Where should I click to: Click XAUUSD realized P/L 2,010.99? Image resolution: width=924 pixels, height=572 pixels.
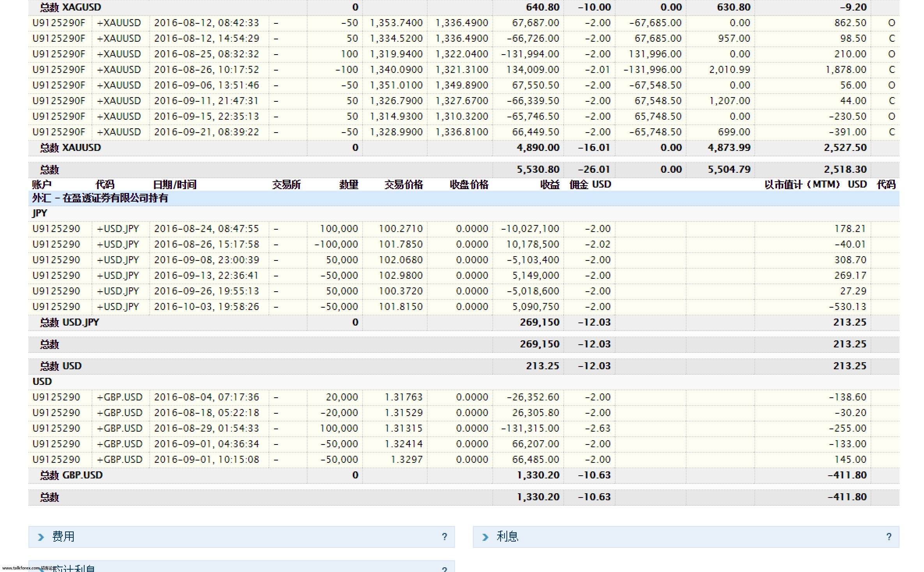[x=730, y=70]
